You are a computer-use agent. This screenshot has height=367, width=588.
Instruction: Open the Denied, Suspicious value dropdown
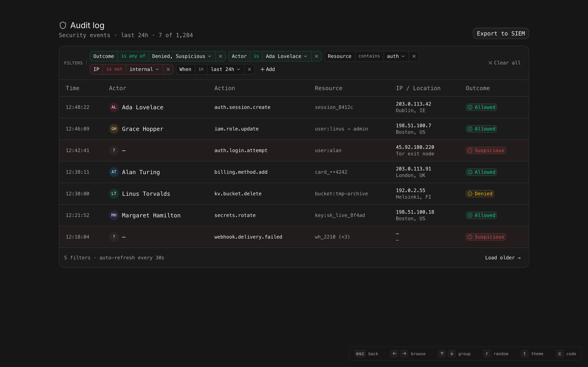pyautogui.click(x=182, y=56)
